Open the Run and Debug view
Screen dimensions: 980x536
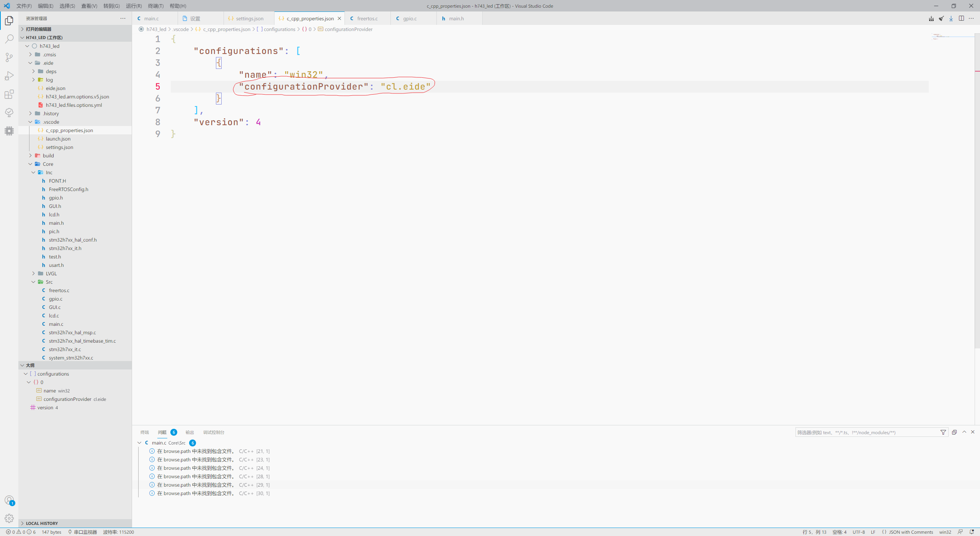coord(9,75)
